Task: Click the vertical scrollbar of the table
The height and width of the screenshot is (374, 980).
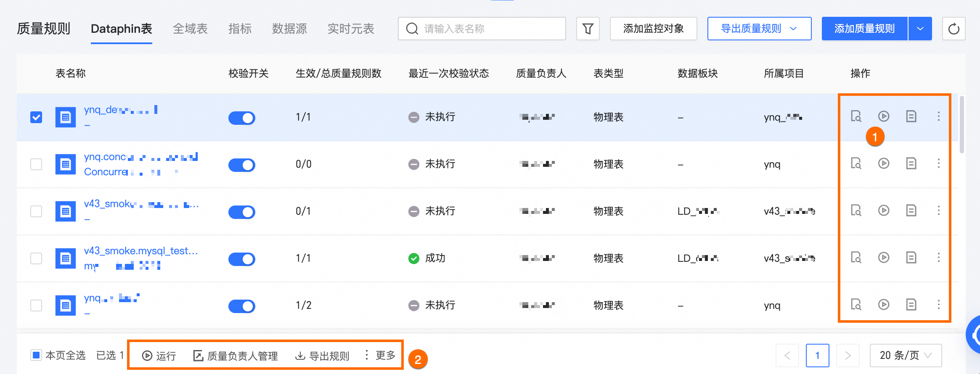Action: (x=961, y=125)
